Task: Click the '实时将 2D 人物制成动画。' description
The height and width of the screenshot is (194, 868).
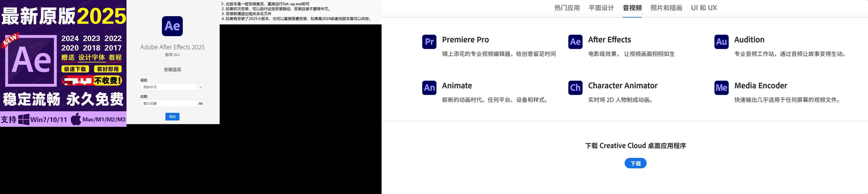Action: coord(621,100)
